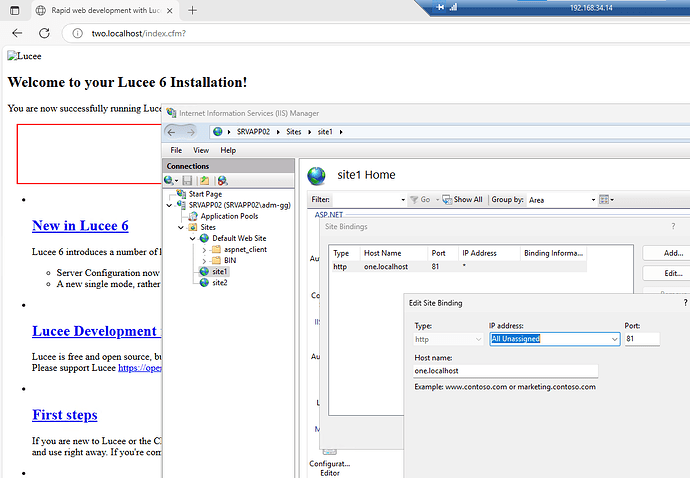Select the one.localhost binding row
The image size is (690, 478).
458,267
